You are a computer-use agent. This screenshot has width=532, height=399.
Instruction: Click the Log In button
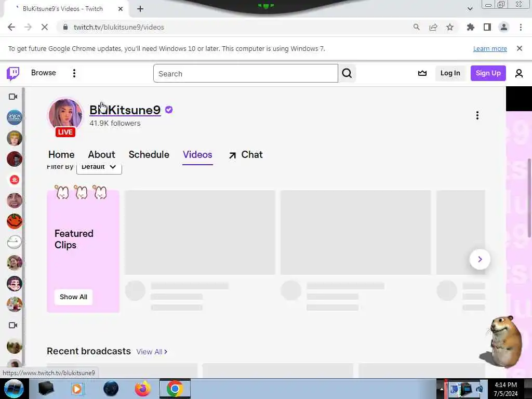point(450,73)
